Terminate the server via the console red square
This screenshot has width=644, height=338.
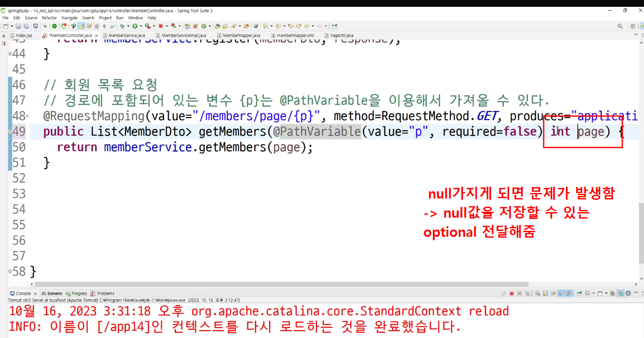pyautogui.click(x=512, y=293)
